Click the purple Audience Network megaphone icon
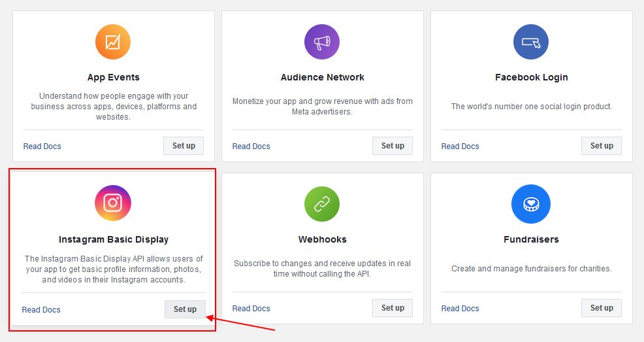Viewport: 644px width, 342px height. coord(322,42)
